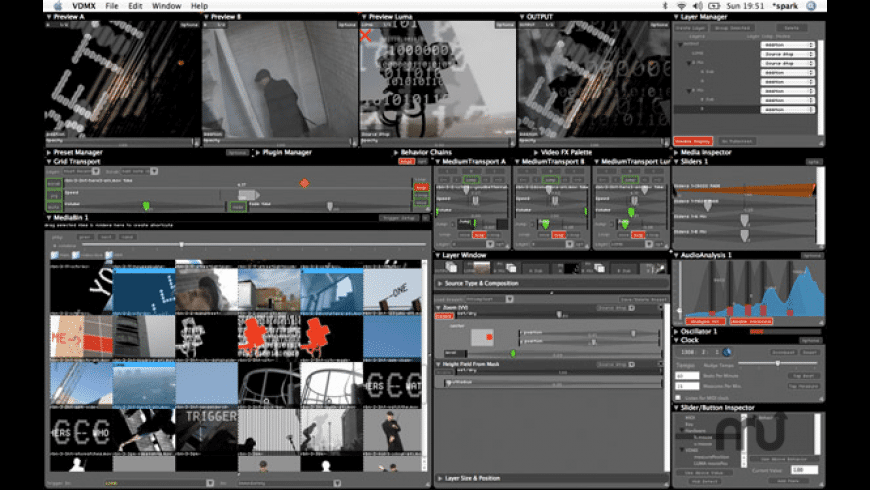This screenshot has height=490, width=870.
Task: Open the File menu
Action: 112,6
